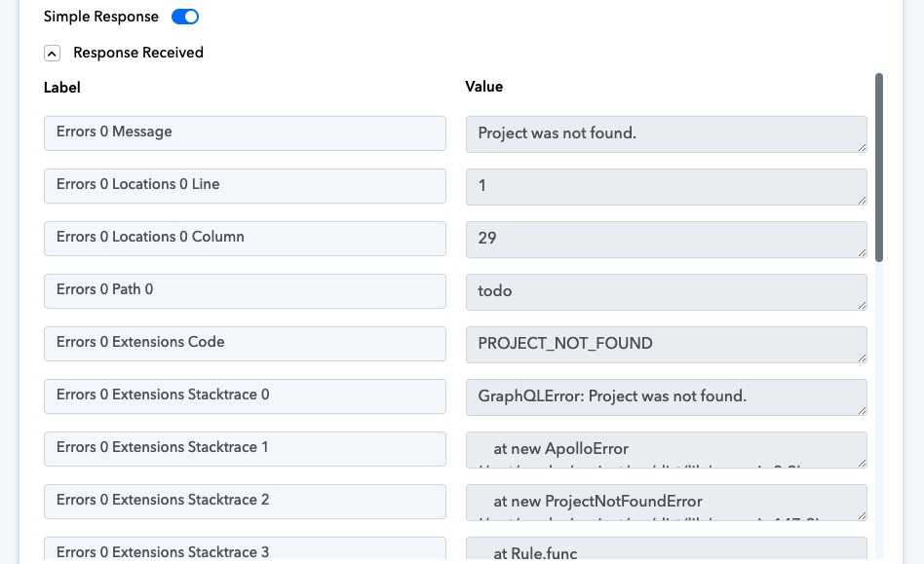Click the Errors 0 Locations 0 Line label
This screenshot has height=564, width=924.
pos(245,186)
